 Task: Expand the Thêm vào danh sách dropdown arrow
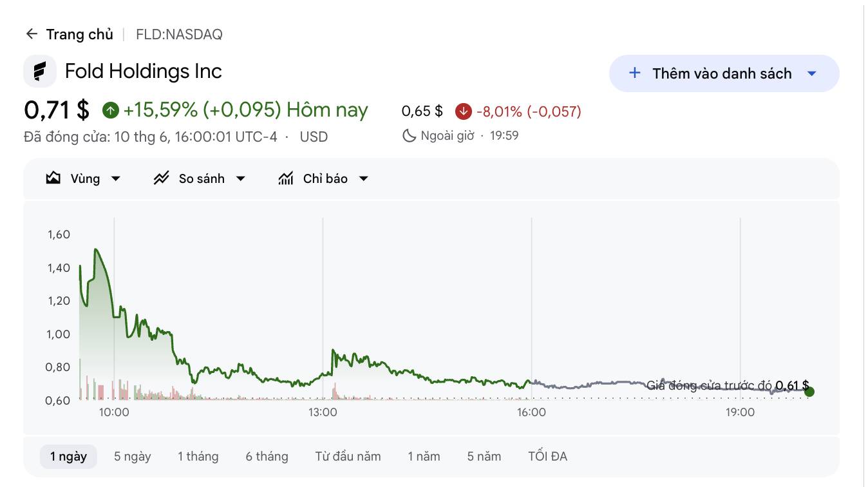[x=812, y=73]
